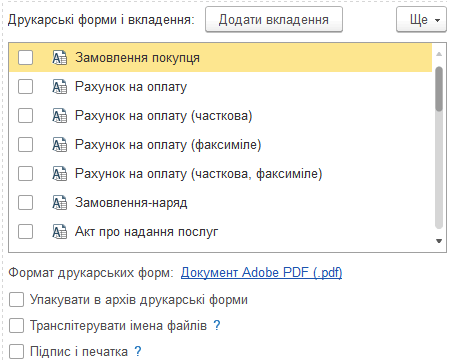Screen dimensions: 450x360
Task: Toggle Упакувати в архів друкарські форми
Action: (x=16, y=299)
